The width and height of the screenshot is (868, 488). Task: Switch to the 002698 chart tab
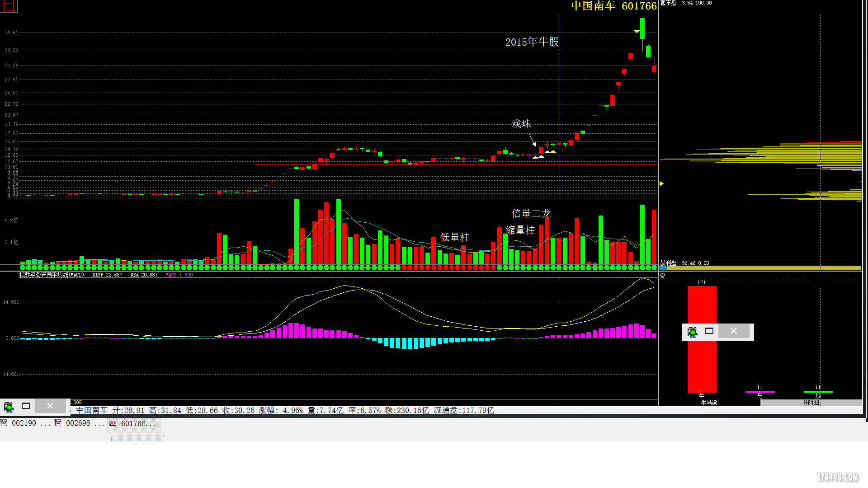pyautogui.click(x=80, y=423)
